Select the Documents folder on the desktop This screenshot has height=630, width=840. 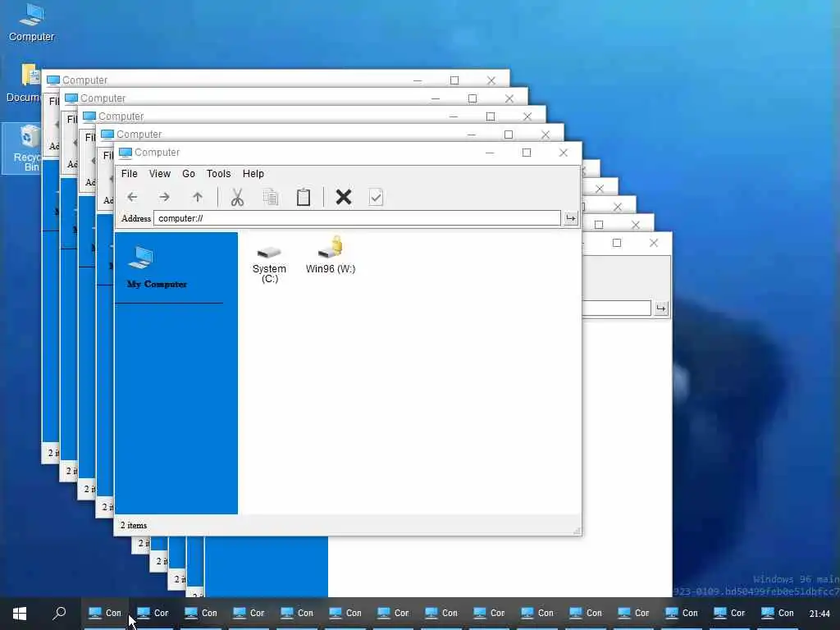pos(25,83)
